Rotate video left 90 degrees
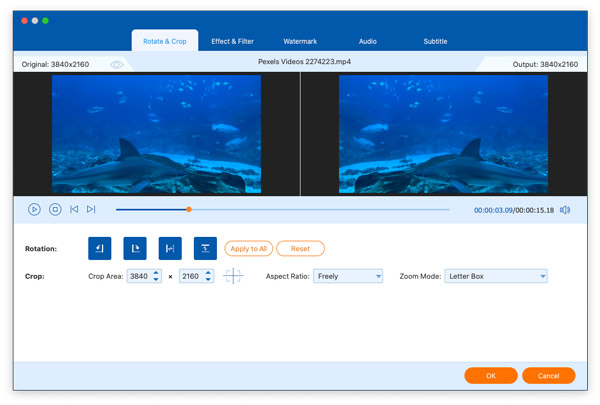600x405 pixels. tap(99, 248)
